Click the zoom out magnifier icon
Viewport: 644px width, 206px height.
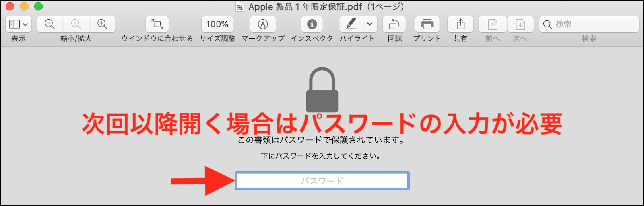point(50,24)
